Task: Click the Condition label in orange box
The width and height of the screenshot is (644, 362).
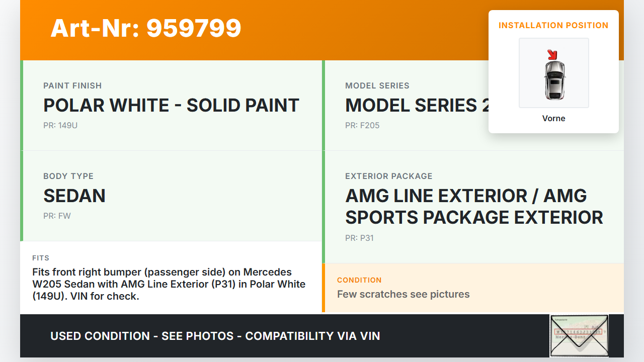Action: (359, 280)
